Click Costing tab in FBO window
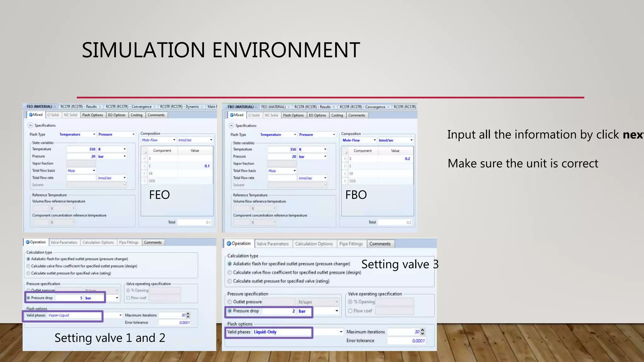The width and height of the screenshot is (644, 362). [x=337, y=115]
